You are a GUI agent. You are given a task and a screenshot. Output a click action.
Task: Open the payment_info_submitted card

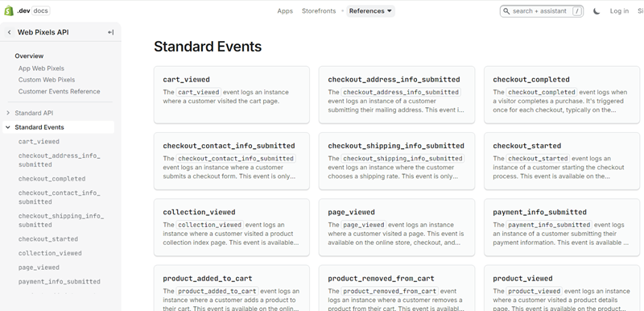pos(562,227)
